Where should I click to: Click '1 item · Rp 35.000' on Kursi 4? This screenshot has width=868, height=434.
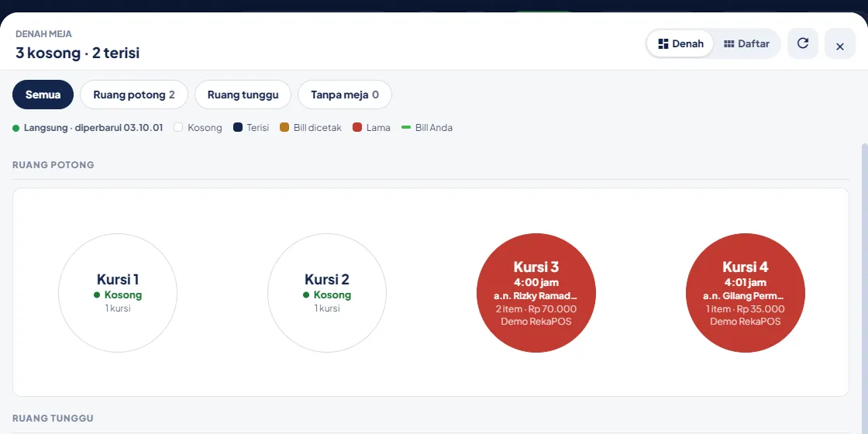[746, 309]
